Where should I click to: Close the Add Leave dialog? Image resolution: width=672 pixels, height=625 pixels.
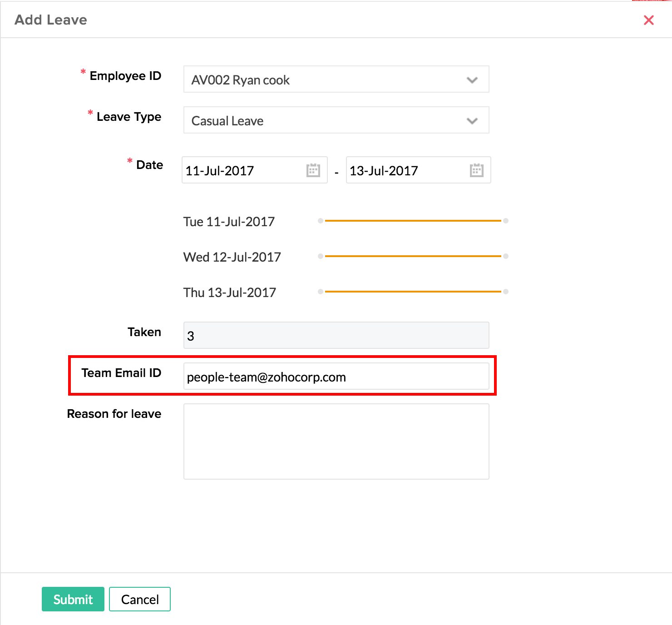click(x=649, y=20)
